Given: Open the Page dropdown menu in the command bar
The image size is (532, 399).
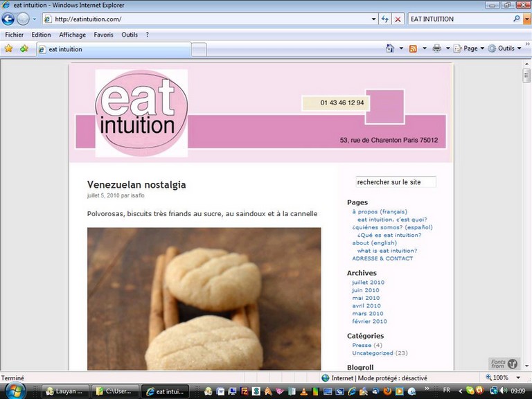Looking at the screenshot, I should pyautogui.click(x=469, y=48).
